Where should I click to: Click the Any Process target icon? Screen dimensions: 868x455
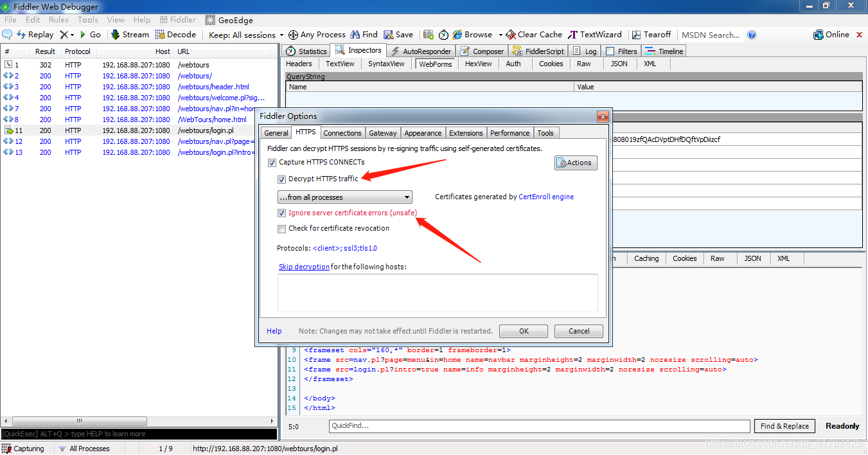[293, 35]
